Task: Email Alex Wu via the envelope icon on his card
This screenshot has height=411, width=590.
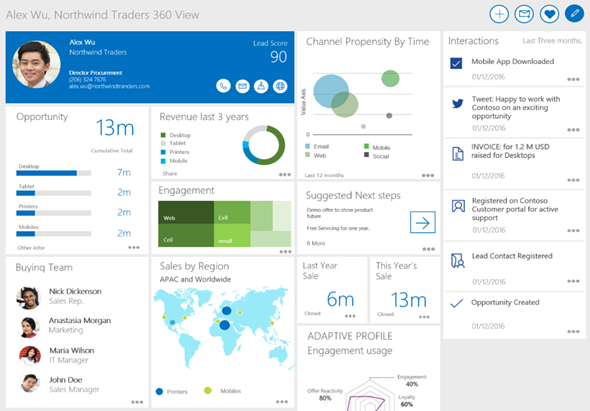Action: point(242,86)
